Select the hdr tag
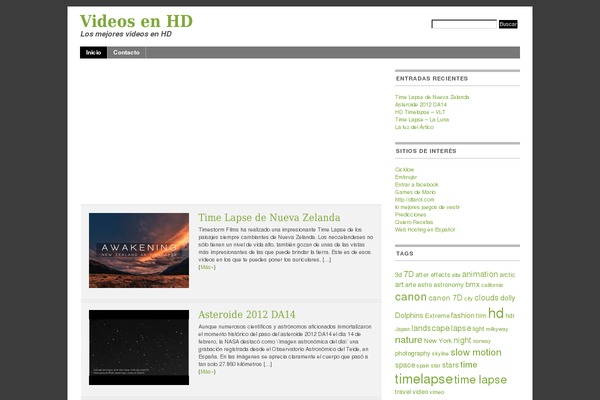600x400 pixels. pyautogui.click(x=510, y=316)
